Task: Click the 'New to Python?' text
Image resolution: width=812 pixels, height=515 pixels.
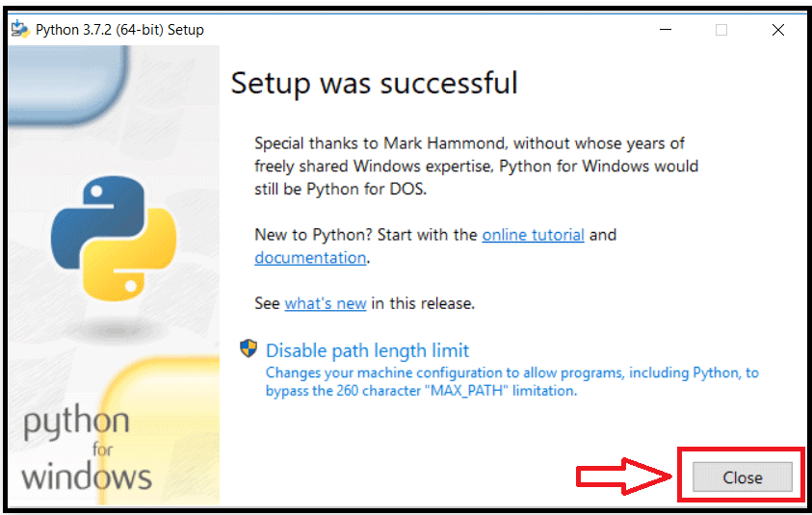Action: pyautogui.click(x=317, y=235)
